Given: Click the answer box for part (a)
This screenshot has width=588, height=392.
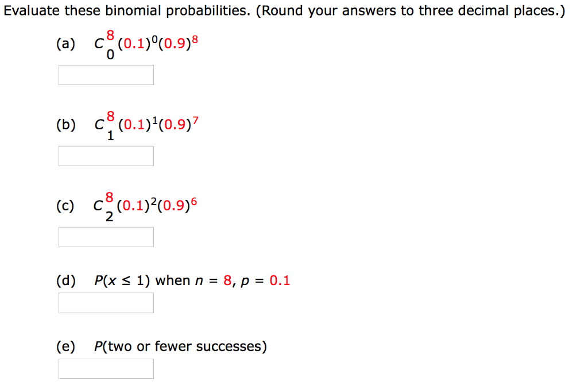Looking at the screenshot, I should point(106,75).
